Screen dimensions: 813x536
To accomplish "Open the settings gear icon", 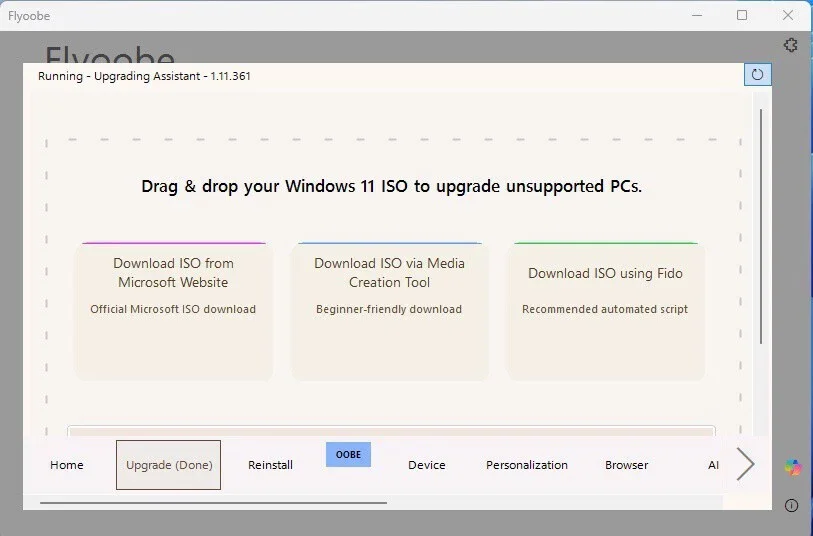I will click(x=790, y=45).
